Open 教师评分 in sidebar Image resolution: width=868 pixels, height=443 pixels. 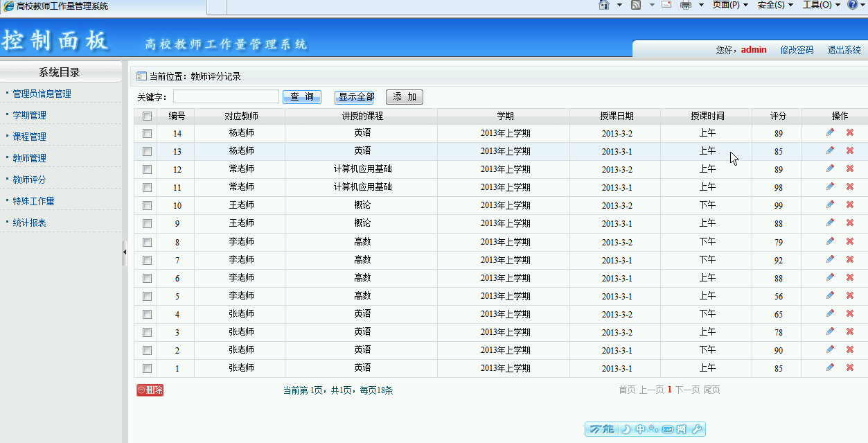pyautogui.click(x=29, y=180)
